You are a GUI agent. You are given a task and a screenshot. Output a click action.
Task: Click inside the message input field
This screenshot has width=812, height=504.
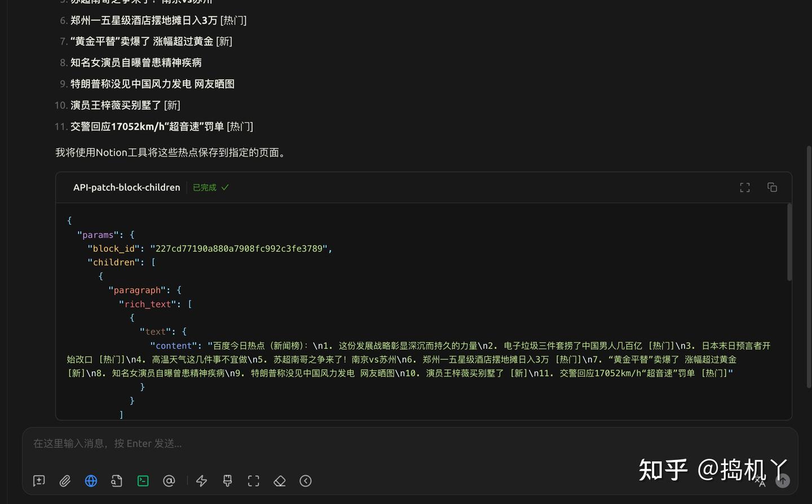410,444
